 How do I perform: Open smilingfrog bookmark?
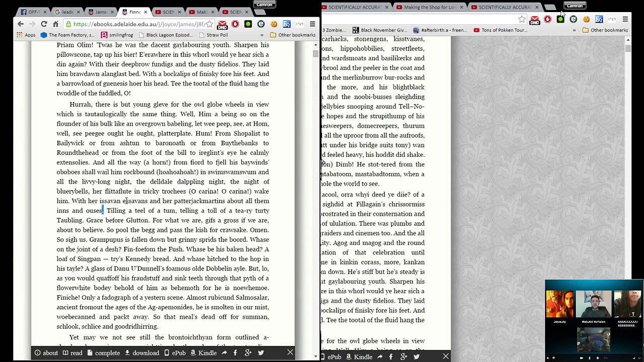point(117,35)
